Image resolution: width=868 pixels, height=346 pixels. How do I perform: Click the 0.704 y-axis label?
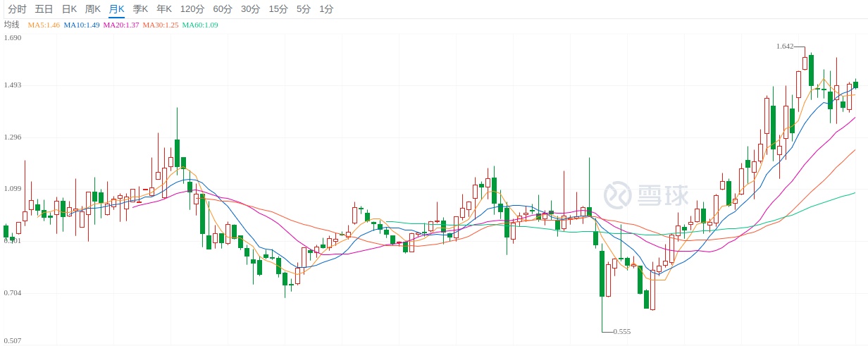coord(13,293)
